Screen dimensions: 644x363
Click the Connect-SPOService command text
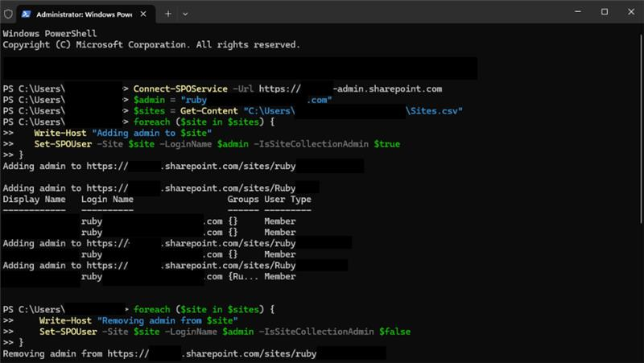click(x=180, y=89)
